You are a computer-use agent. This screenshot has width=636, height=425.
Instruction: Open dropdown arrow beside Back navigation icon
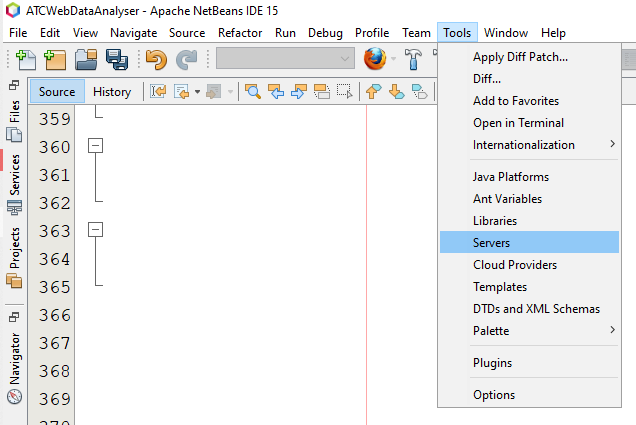tap(198, 92)
